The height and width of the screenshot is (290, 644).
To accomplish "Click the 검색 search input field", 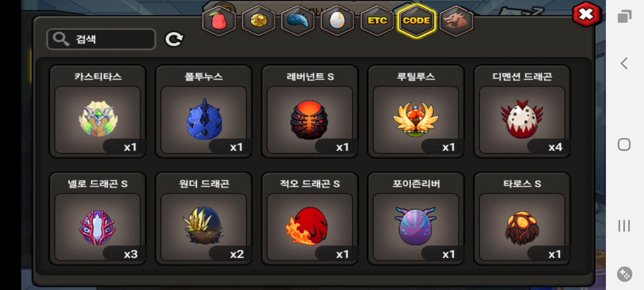I will pyautogui.click(x=101, y=39).
